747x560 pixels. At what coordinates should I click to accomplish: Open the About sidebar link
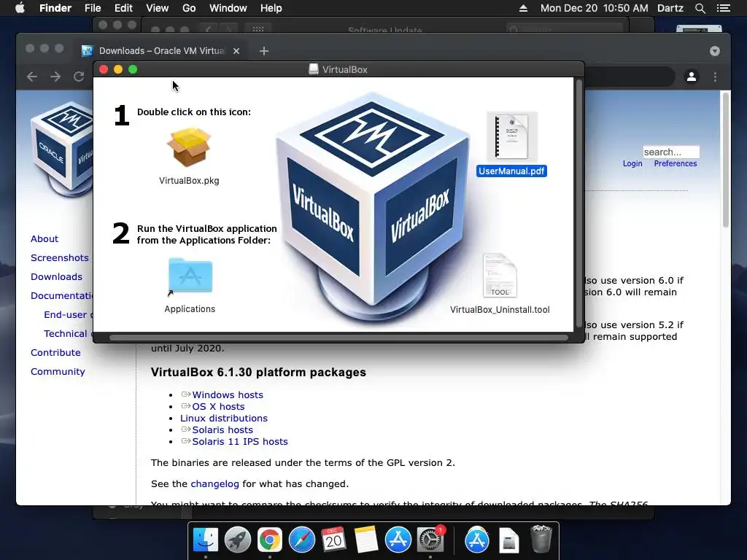[x=44, y=238]
